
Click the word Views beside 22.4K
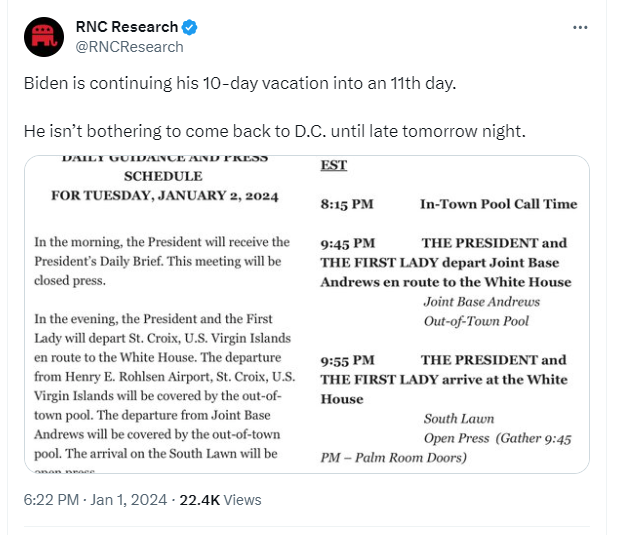[242, 500]
